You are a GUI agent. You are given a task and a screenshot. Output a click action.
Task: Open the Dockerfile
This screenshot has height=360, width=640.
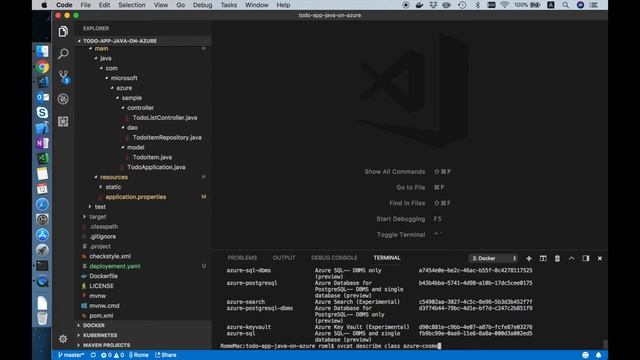(x=103, y=276)
